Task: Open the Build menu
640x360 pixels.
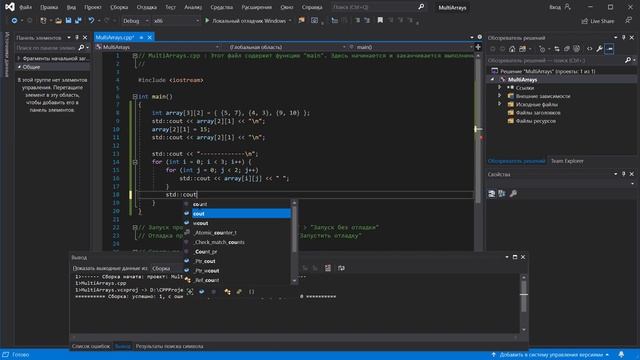Action: point(119,7)
